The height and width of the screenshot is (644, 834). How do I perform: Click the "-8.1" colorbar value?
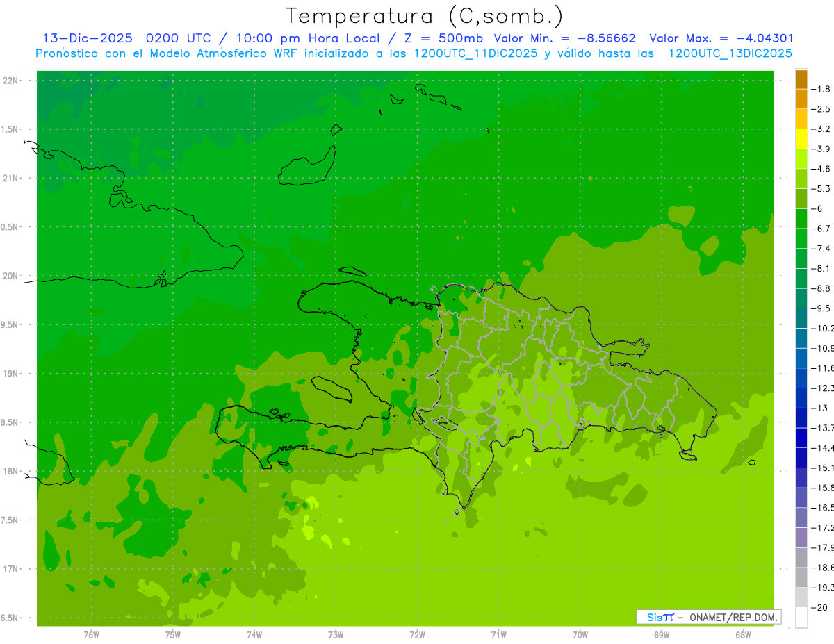[x=821, y=268]
